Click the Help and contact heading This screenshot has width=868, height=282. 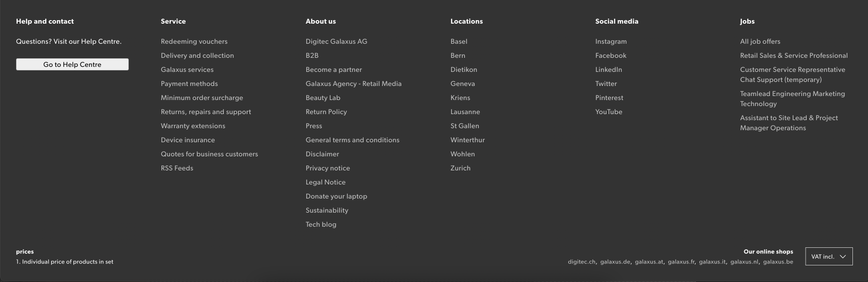tap(45, 21)
